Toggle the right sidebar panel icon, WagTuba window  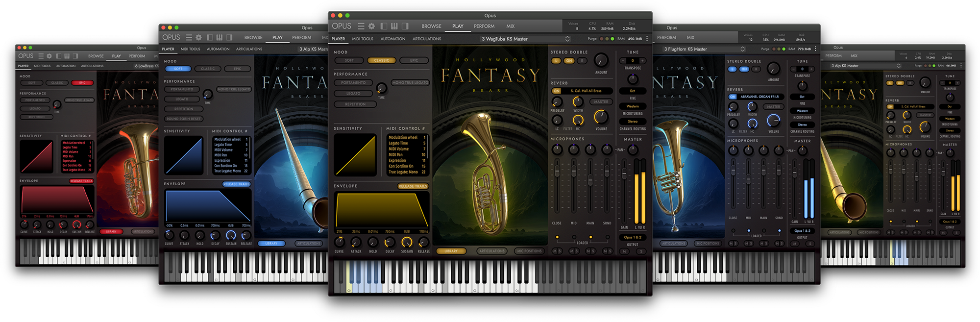(x=405, y=26)
